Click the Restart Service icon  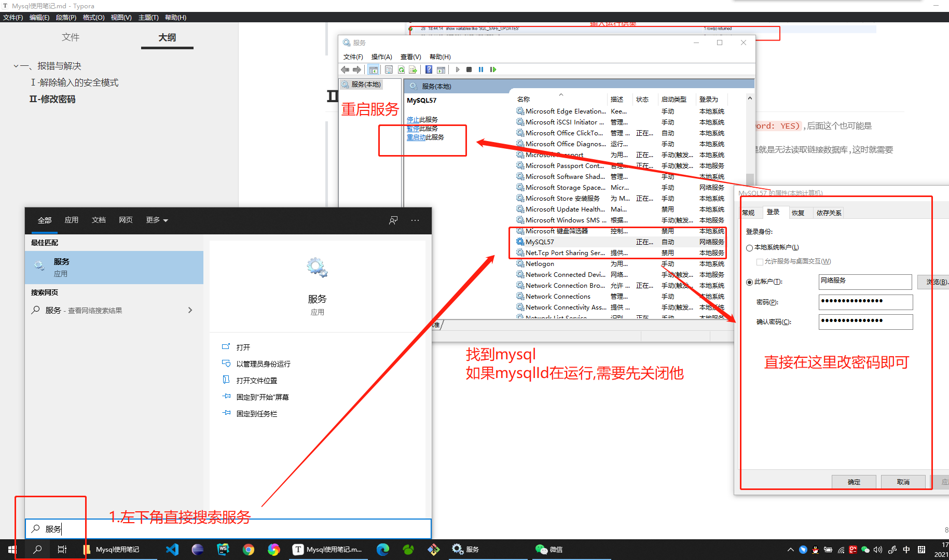coord(493,69)
